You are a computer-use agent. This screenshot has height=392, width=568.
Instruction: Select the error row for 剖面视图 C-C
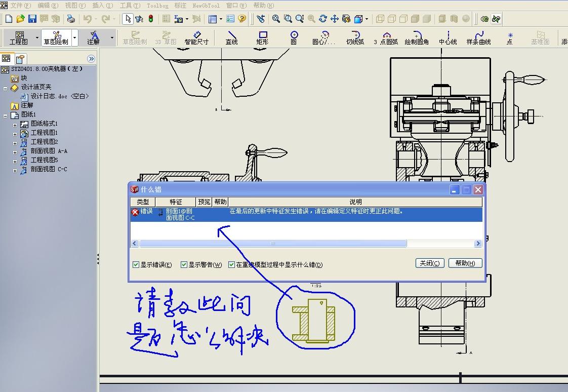point(306,214)
